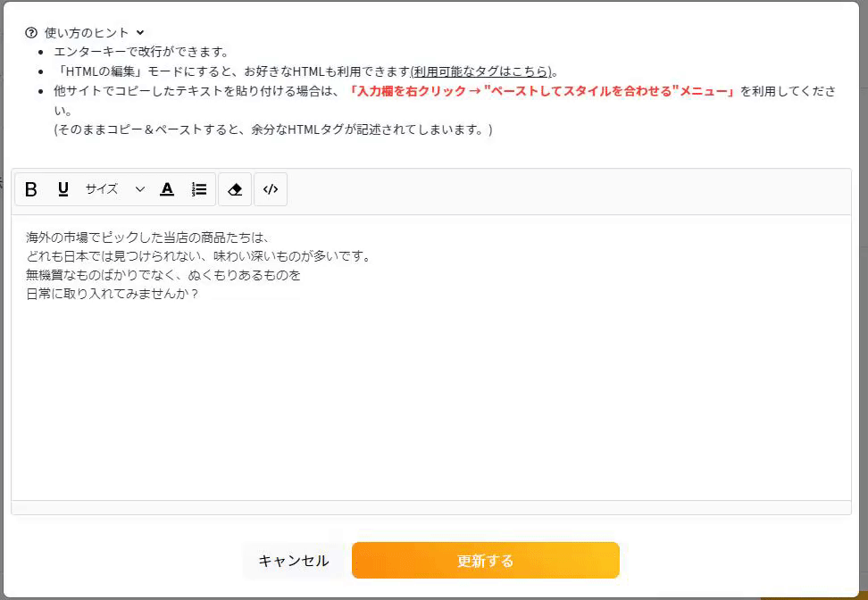Open the サイズ font size dropdown
This screenshot has height=600, width=868.
point(114,189)
